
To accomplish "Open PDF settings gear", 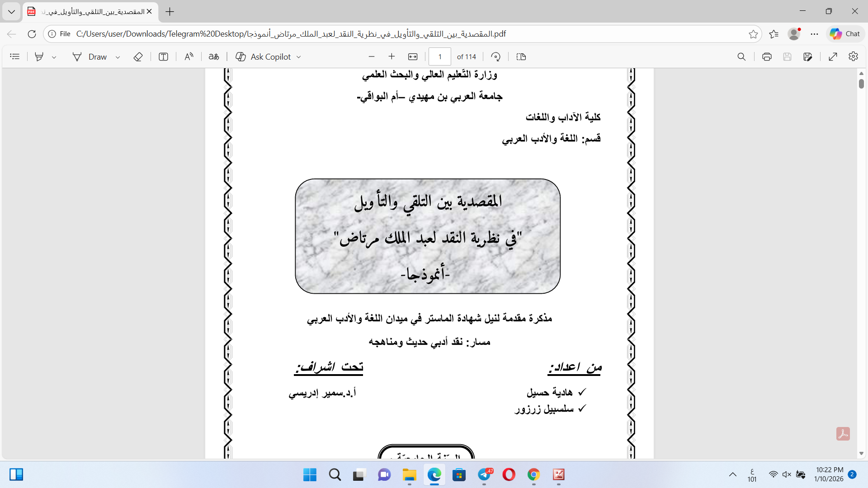I will (854, 56).
